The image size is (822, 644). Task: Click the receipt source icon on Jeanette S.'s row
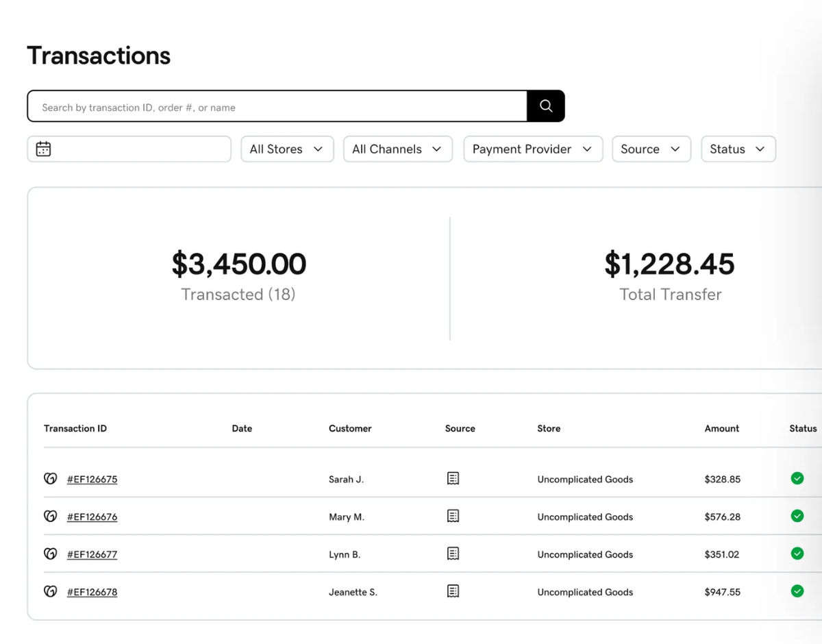click(453, 591)
